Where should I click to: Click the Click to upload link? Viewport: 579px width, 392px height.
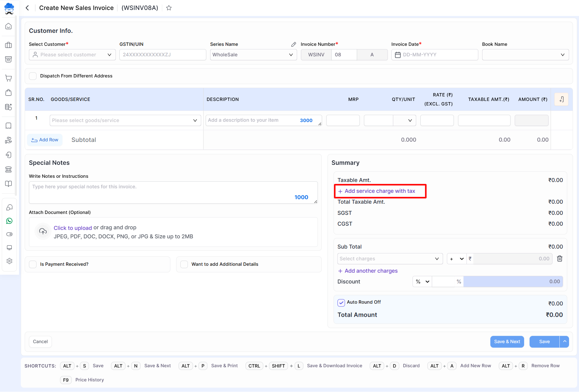click(x=73, y=228)
